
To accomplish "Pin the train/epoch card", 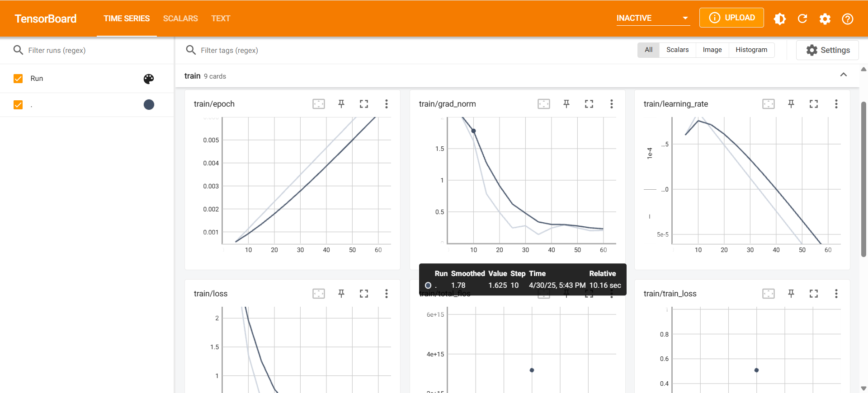I will 341,104.
